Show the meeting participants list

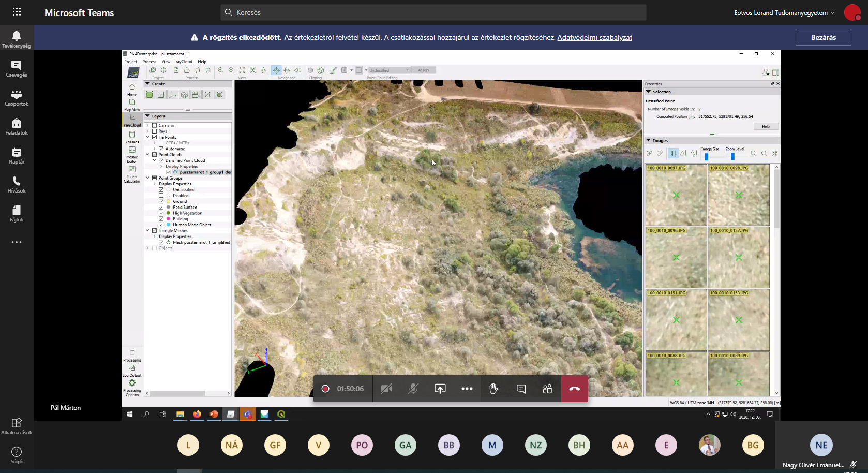[x=548, y=389]
